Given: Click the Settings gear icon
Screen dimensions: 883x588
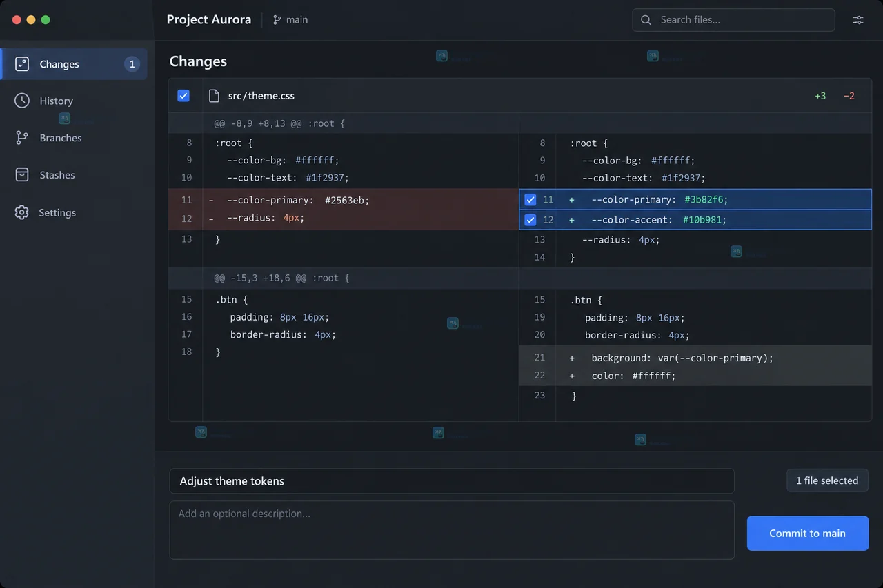Looking at the screenshot, I should (22, 212).
